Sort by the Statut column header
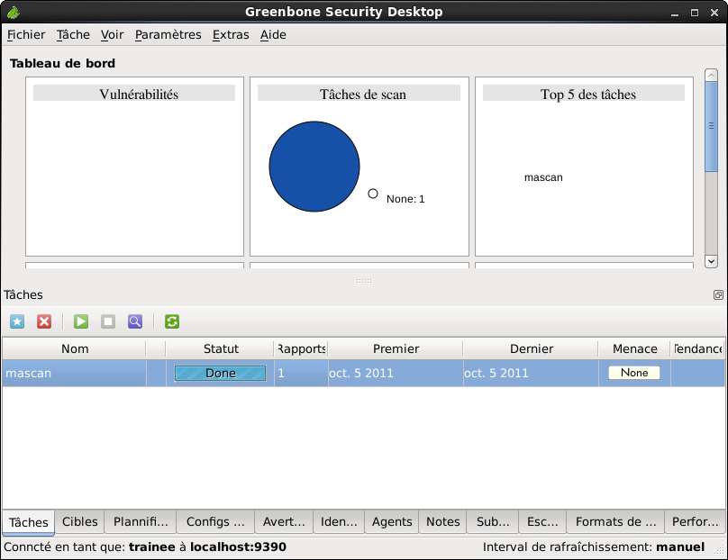Viewport: 728px width, 560px height. [x=221, y=349]
